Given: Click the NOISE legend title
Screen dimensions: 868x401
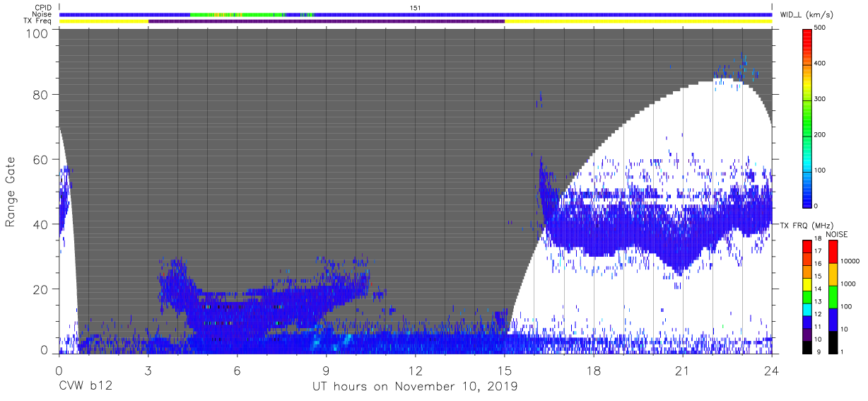Looking at the screenshot, I should tap(836, 233).
